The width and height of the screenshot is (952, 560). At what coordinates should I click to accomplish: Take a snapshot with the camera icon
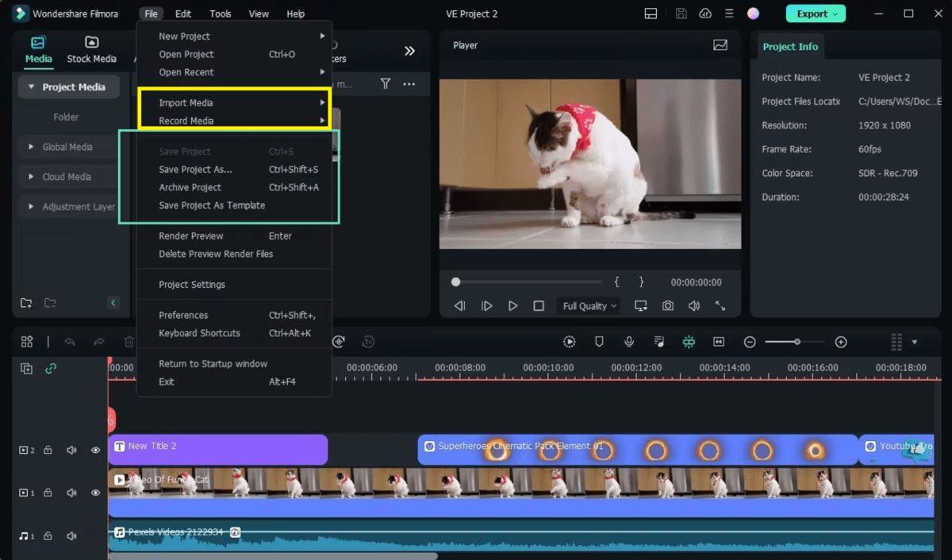667,305
